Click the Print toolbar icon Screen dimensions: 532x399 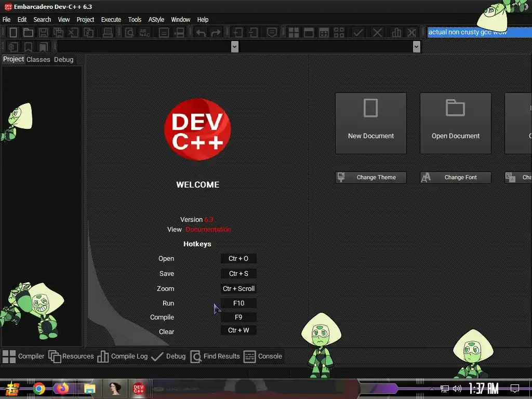108,33
